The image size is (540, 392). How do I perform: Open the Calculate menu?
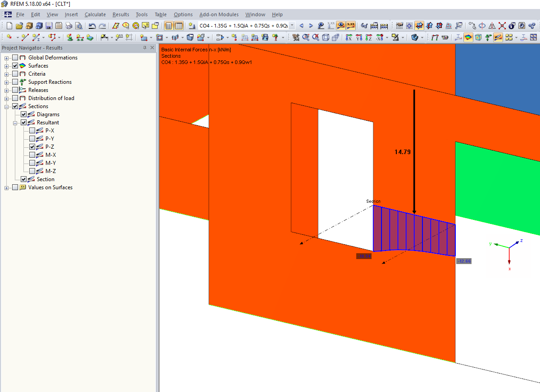click(95, 14)
